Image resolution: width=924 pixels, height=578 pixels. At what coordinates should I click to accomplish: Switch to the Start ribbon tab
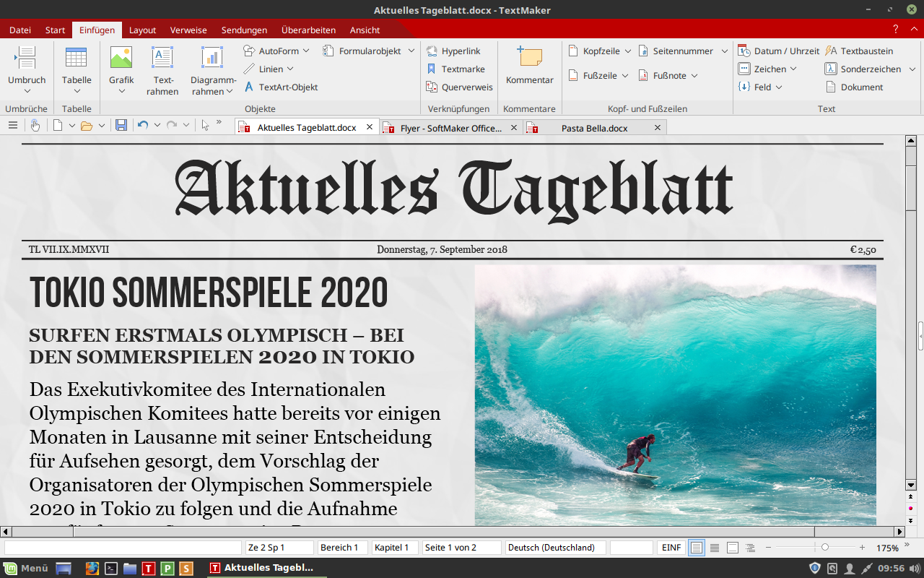[55, 30]
